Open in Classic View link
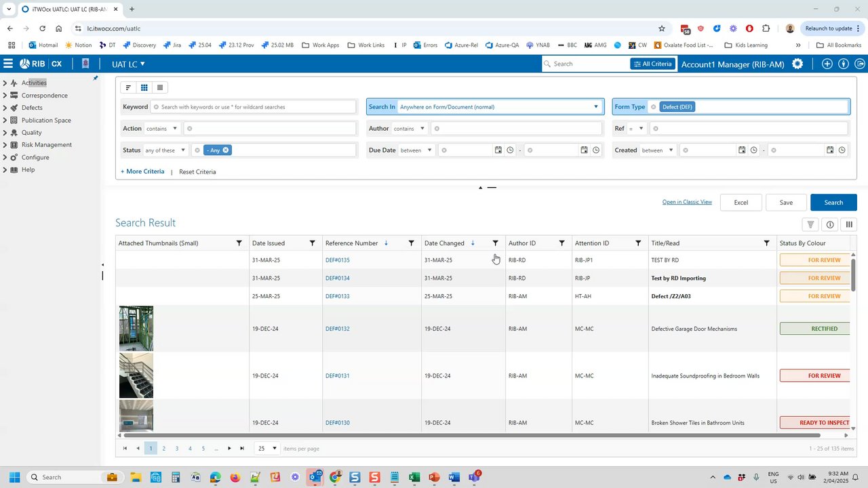Viewport: 868px width, 488px height. (687, 202)
